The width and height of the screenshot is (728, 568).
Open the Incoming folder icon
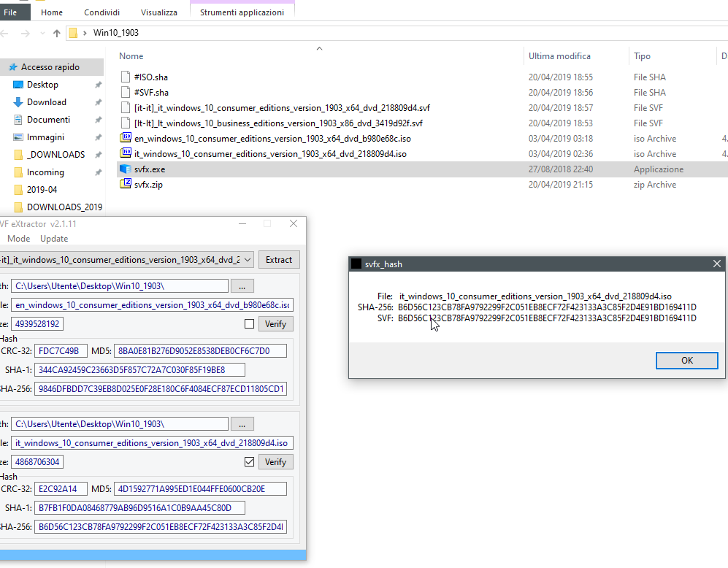18,172
